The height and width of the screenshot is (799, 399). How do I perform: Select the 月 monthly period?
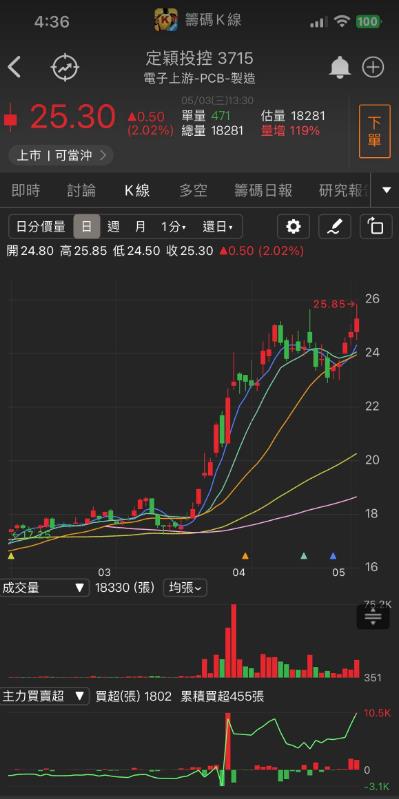pyautogui.click(x=140, y=226)
